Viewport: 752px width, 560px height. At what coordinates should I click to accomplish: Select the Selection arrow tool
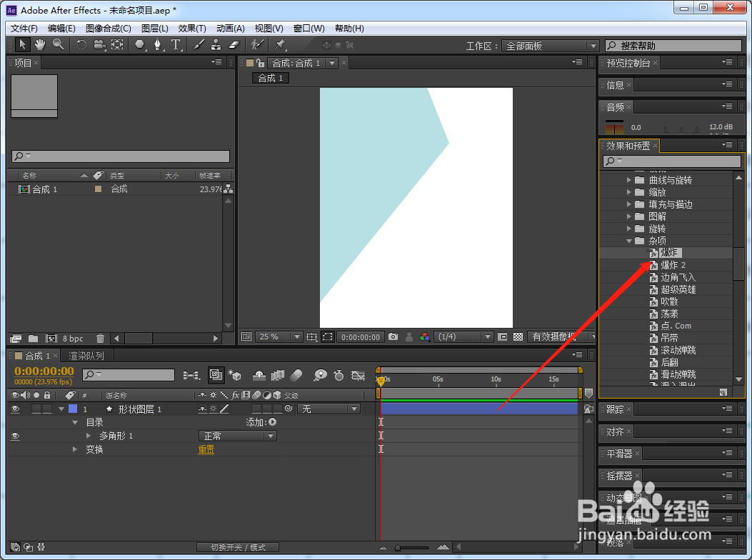click(x=21, y=45)
